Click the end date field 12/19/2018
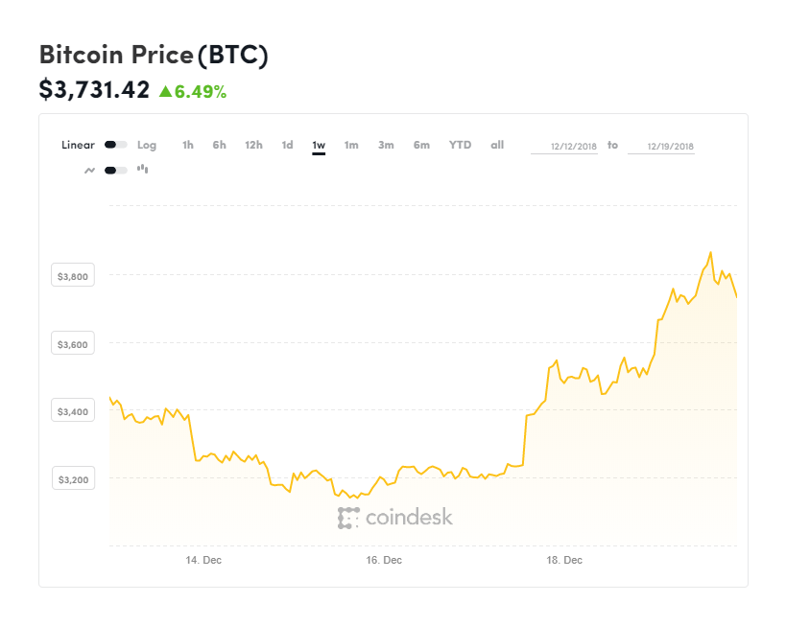786x626 pixels. pos(661,146)
